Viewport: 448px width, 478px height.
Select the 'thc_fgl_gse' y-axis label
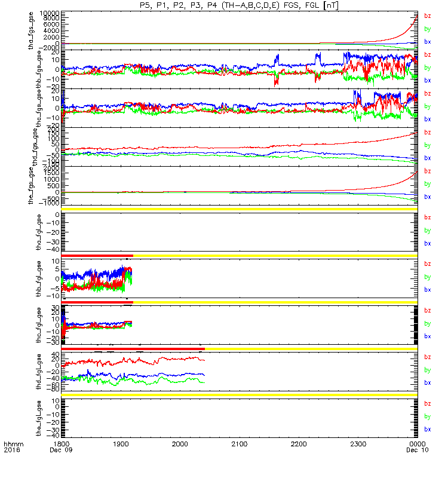coord(39,325)
